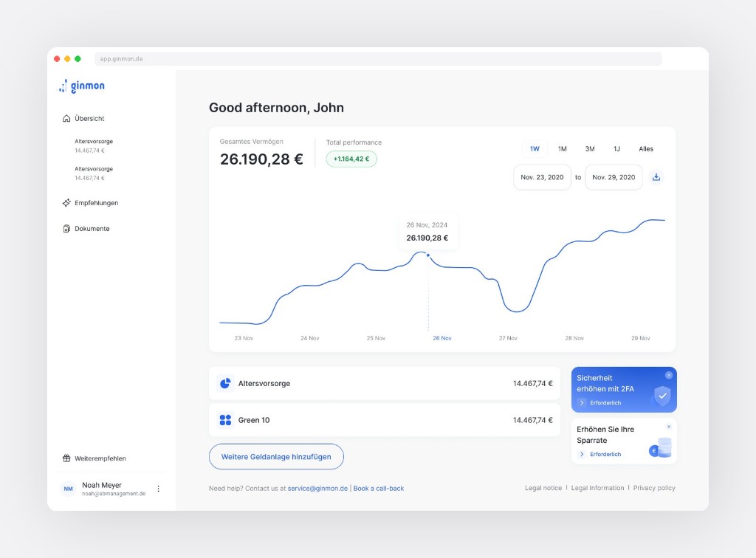Click the ginmon logo
The image size is (756, 558).
[81, 86]
